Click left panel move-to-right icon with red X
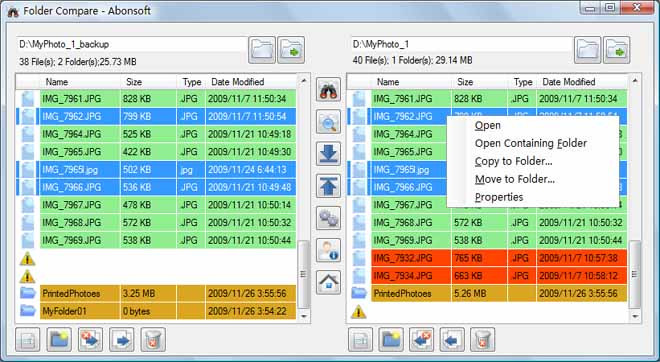This screenshot has height=362, width=660. pos(90,340)
